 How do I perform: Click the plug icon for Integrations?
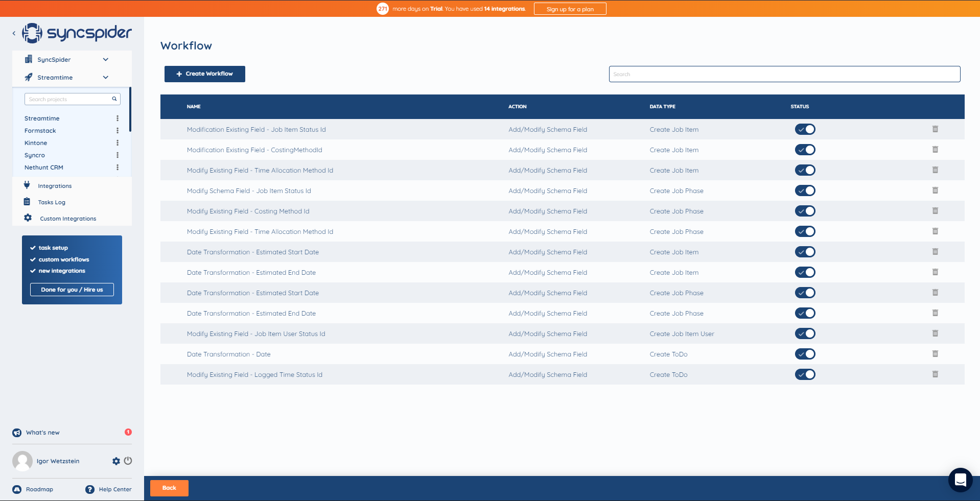[x=27, y=185]
